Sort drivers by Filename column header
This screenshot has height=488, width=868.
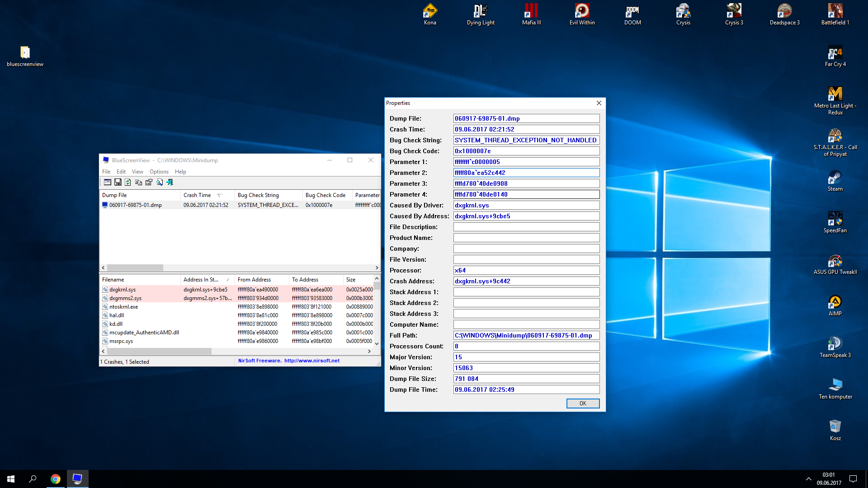tap(140, 280)
